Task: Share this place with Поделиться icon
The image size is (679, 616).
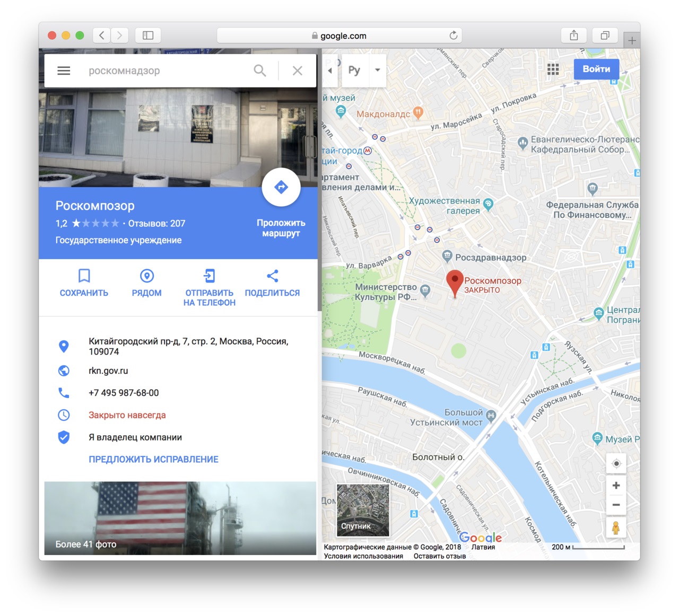Action: (x=272, y=276)
